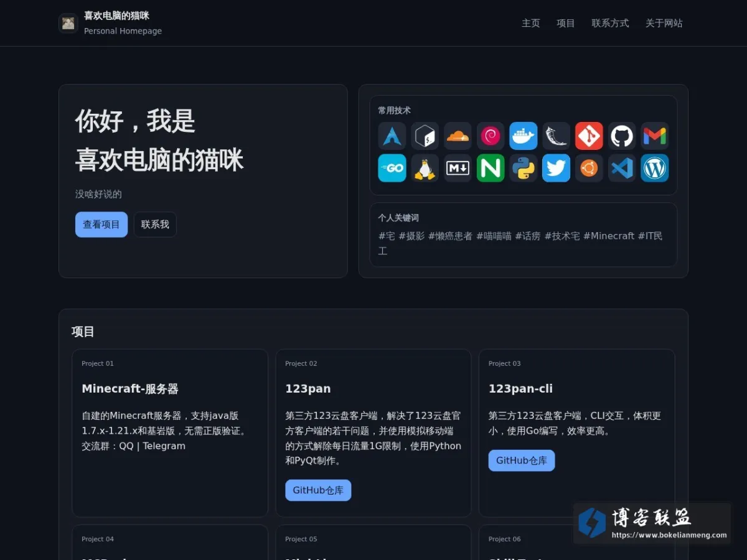Open 项目 in the top navigation

[566, 23]
